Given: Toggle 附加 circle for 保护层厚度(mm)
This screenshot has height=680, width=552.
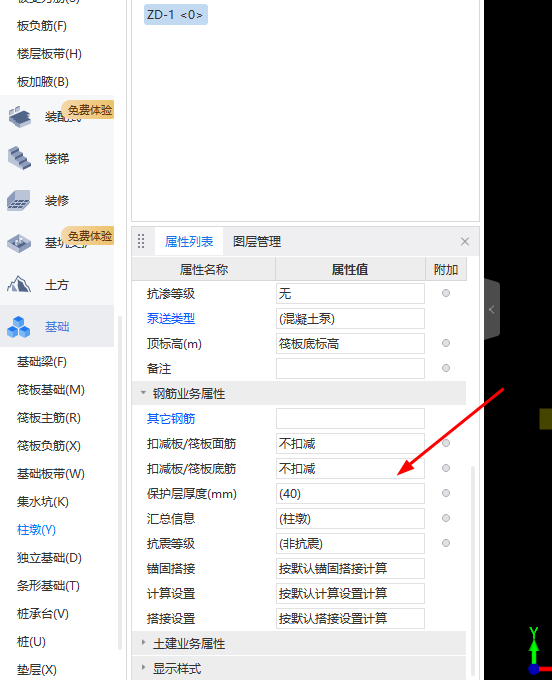Looking at the screenshot, I should 446,493.
